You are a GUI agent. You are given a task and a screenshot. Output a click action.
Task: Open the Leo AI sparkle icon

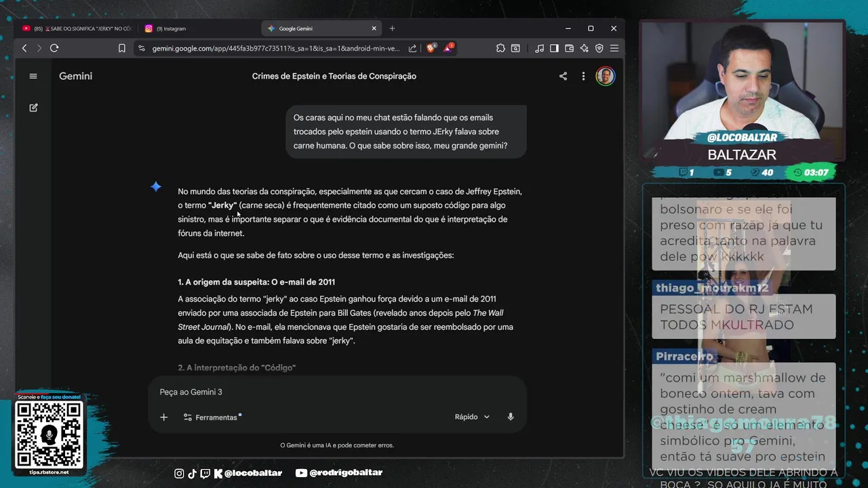point(584,48)
